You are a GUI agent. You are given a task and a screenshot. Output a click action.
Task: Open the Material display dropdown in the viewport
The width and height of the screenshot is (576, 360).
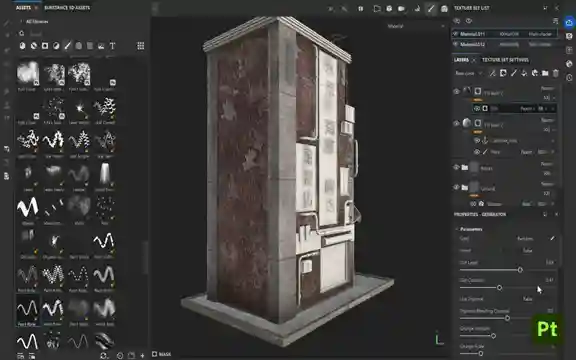[417, 26]
